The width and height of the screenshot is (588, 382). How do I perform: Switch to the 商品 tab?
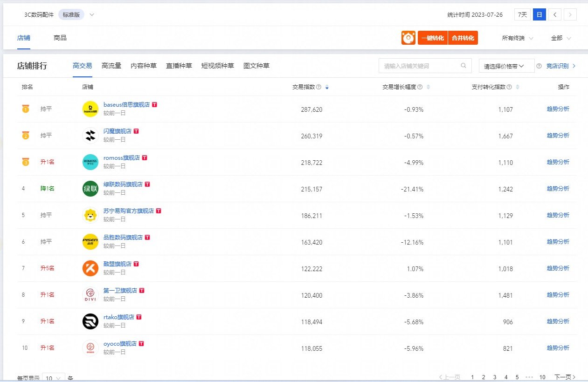pyautogui.click(x=60, y=38)
